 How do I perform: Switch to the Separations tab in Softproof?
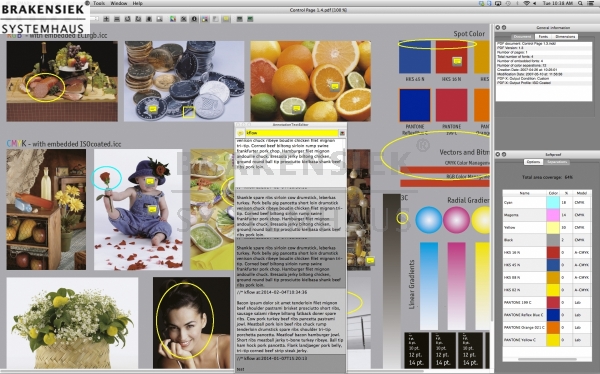(x=557, y=162)
